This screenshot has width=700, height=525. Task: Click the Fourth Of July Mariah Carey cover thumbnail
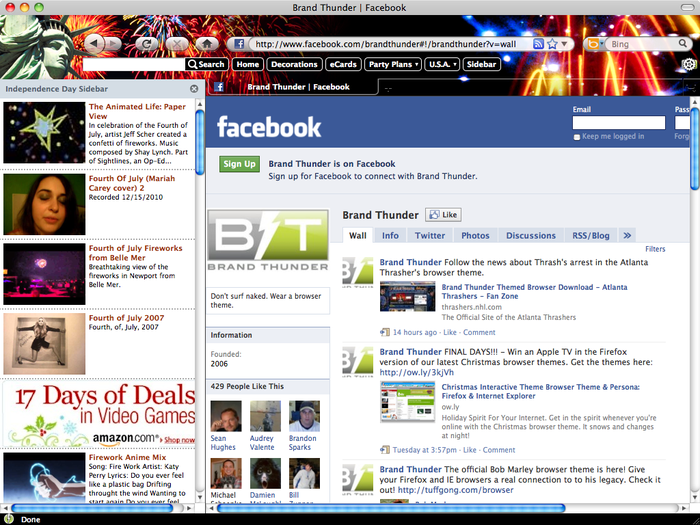pyautogui.click(x=44, y=204)
